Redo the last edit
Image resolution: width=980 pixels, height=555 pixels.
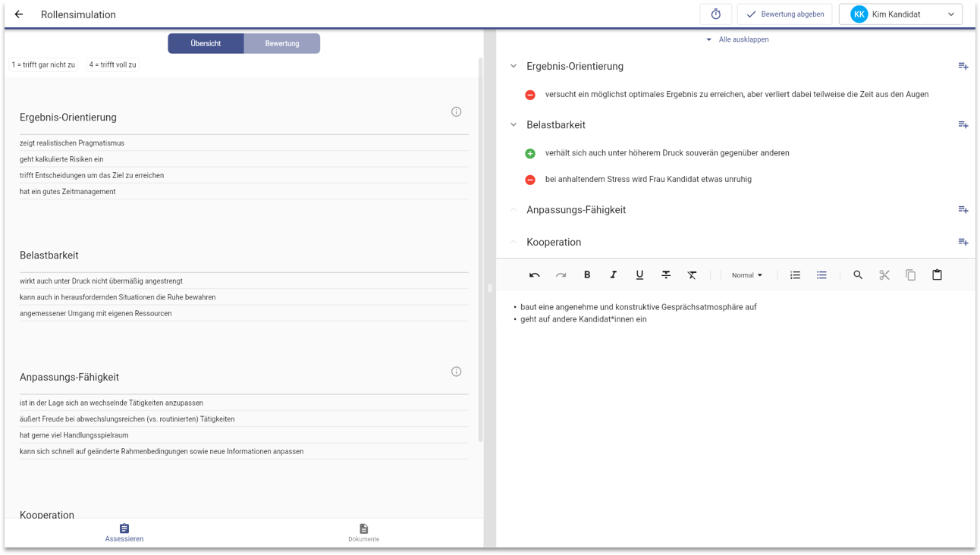click(x=561, y=275)
